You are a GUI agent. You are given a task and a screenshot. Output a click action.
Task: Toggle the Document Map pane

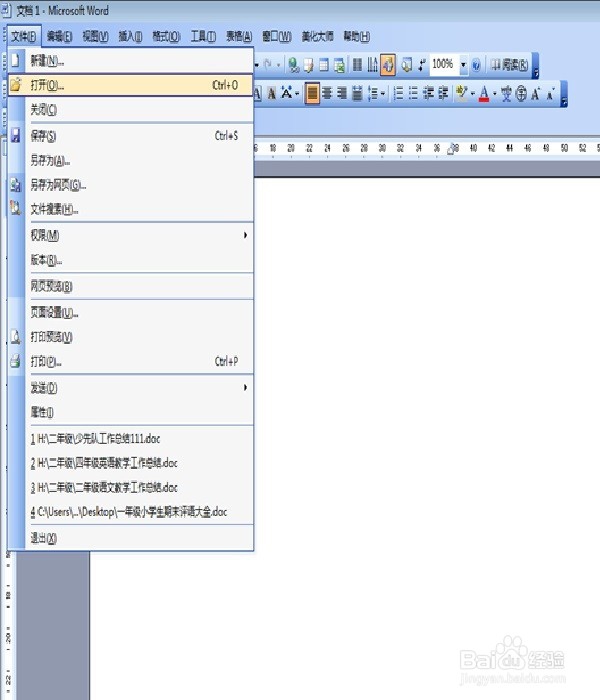[x=406, y=65]
